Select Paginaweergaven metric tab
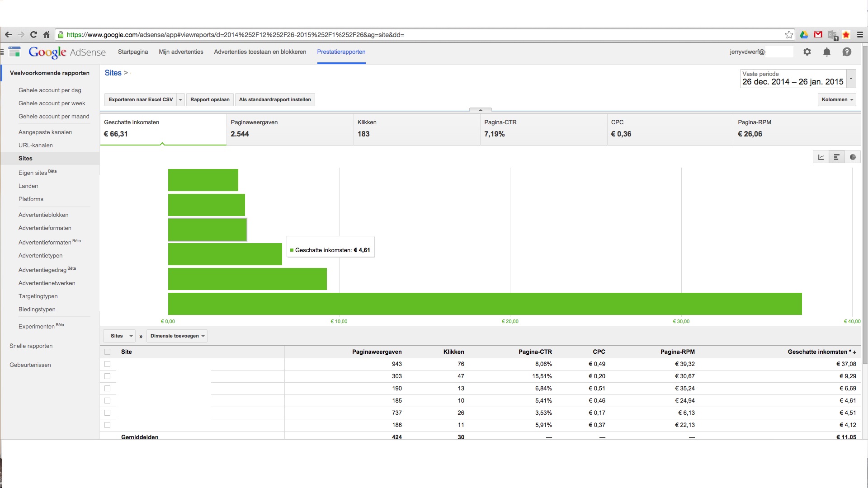Viewport: 868px width, 488px height. coord(290,129)
